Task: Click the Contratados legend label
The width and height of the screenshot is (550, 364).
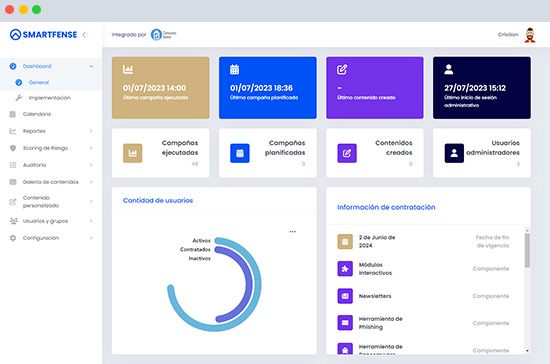Action: pyautogui.click(x=195, y=250)
